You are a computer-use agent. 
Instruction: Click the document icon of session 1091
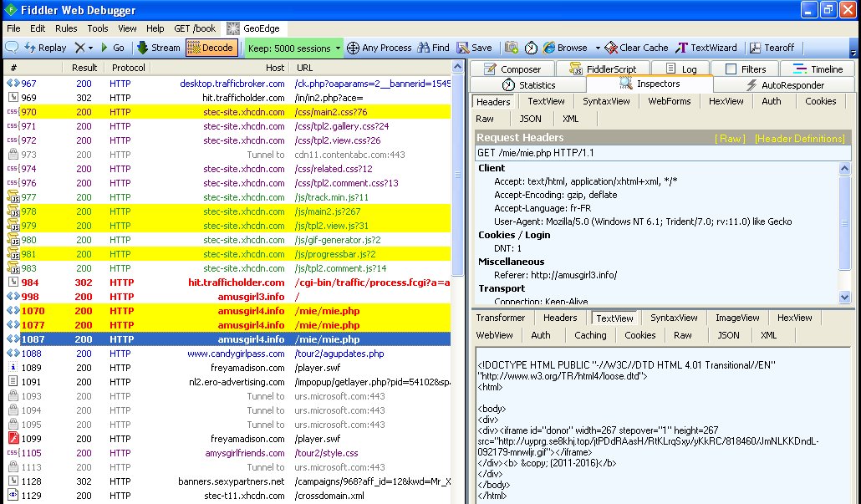[13, 382]
